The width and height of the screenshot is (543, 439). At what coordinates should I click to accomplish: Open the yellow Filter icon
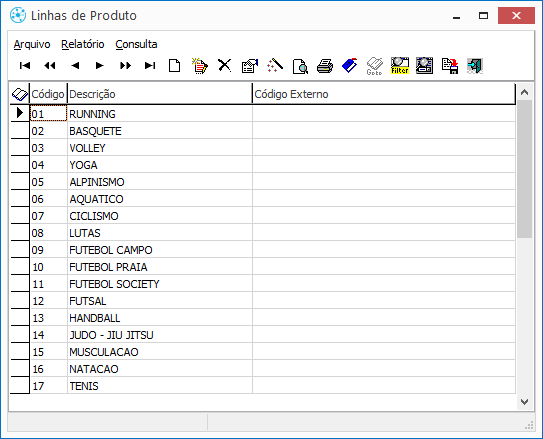coord(400,65)
